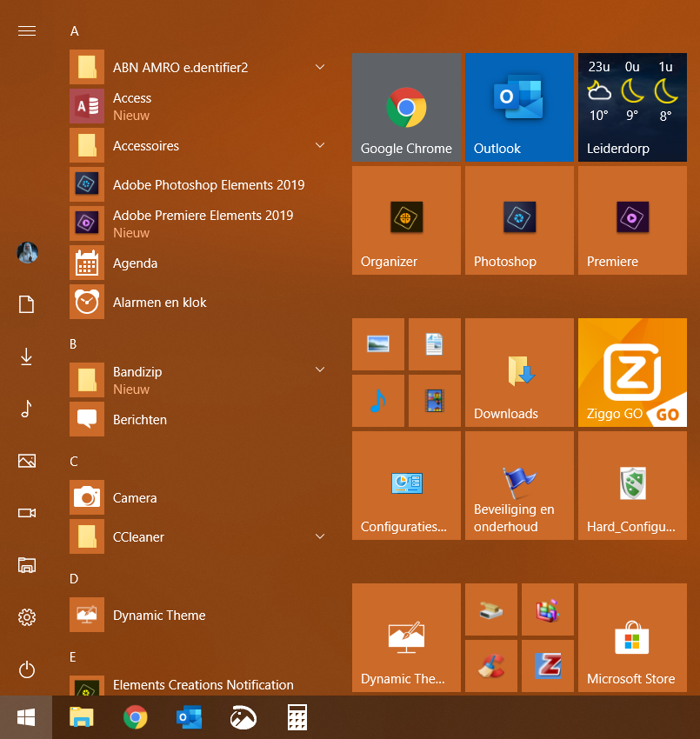The height and width of the screenshot is (739, 700).
Task: Expand the hamburger menu at top
Action: pos(27,31)
